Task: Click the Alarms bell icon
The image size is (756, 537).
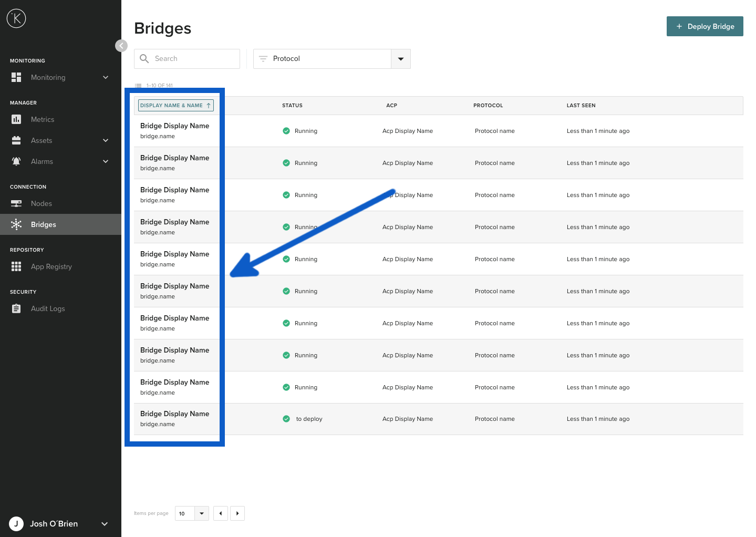Action: click(x=16, y=161)
